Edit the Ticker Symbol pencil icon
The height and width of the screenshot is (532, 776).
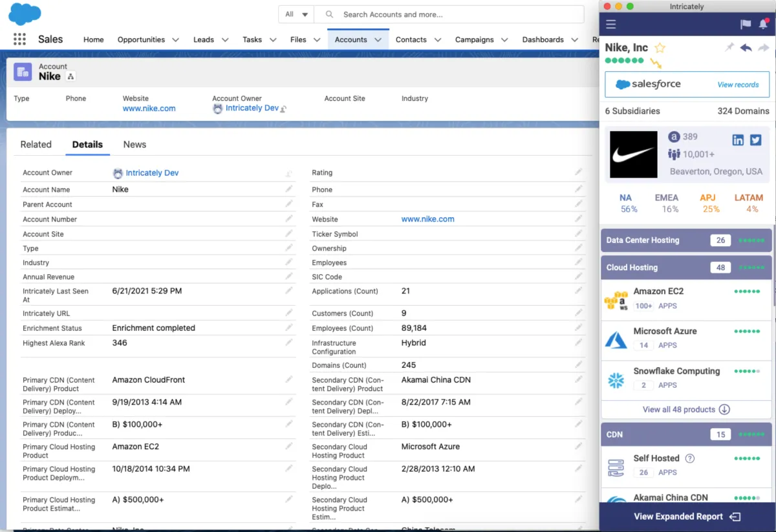pos(579,234)
